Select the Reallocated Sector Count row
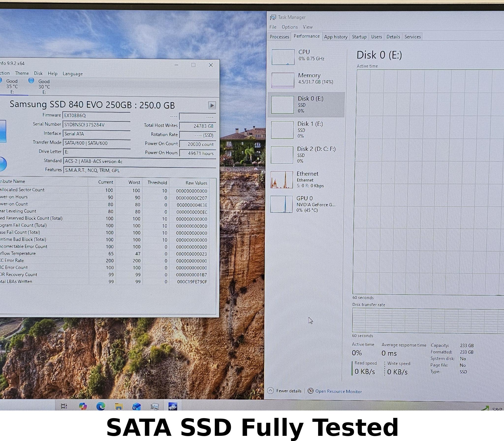Image resolution: width=504 pixels, height=441 pixels. [x=105, y=190]
